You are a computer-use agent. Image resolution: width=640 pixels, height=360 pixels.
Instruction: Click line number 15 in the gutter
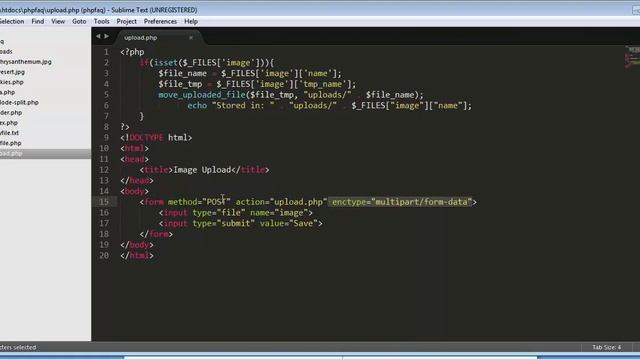104,202
